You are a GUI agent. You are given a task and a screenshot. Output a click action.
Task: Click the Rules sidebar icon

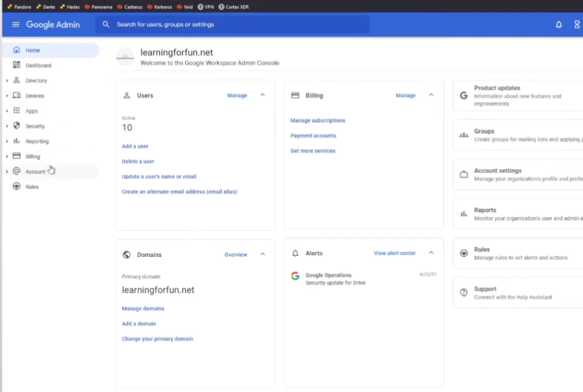pos(16,186)
